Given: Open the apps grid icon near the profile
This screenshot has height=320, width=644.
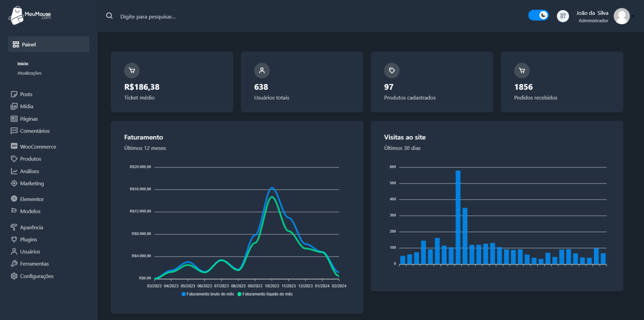Looking at the screenshot, I should click(563, 16).
